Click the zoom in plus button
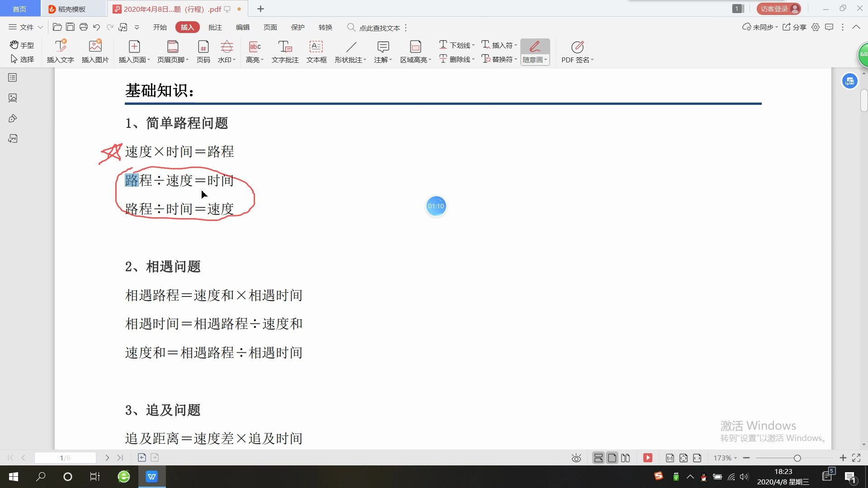 coord(843,458)
